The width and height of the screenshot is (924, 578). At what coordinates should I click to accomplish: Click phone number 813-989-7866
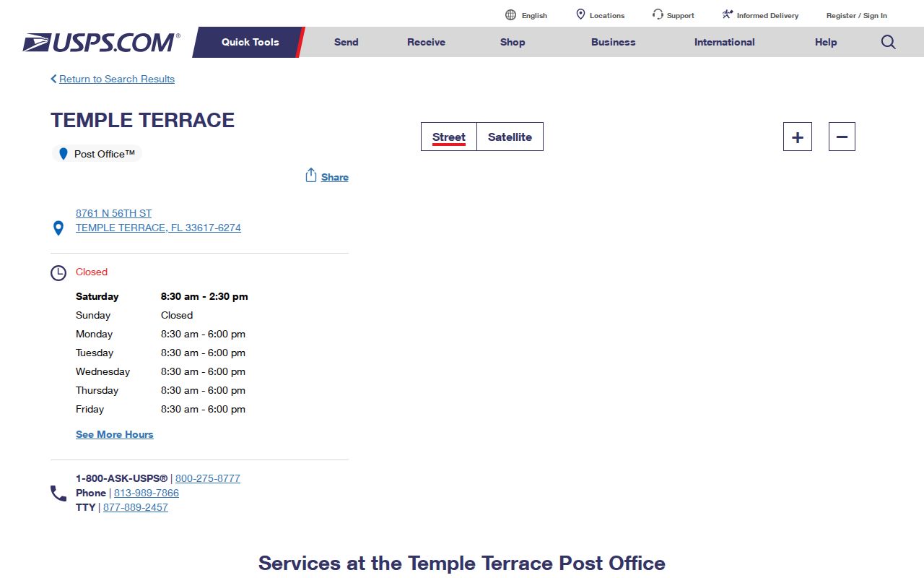tap(147, 493)
